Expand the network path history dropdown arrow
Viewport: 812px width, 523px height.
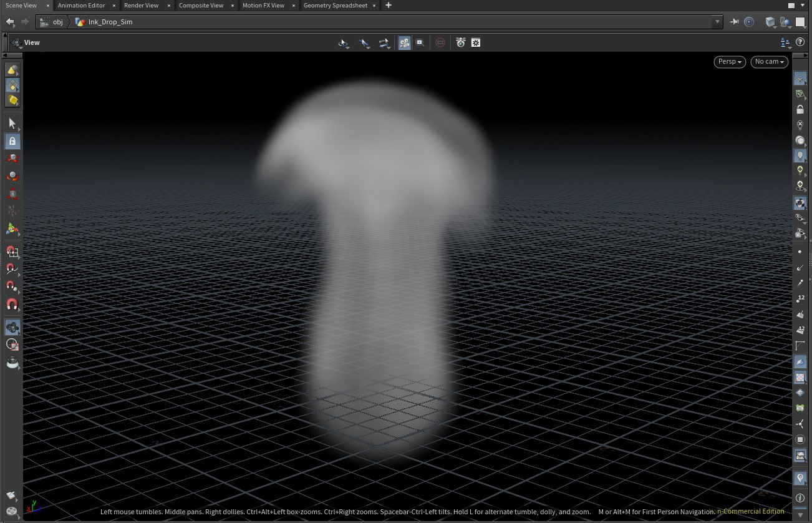(717, 22)
